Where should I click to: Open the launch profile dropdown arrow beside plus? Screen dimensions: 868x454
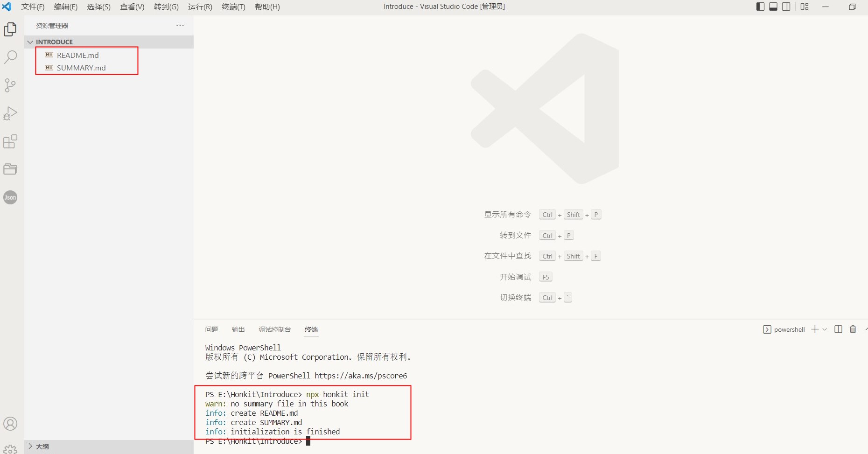pos(825,329)
